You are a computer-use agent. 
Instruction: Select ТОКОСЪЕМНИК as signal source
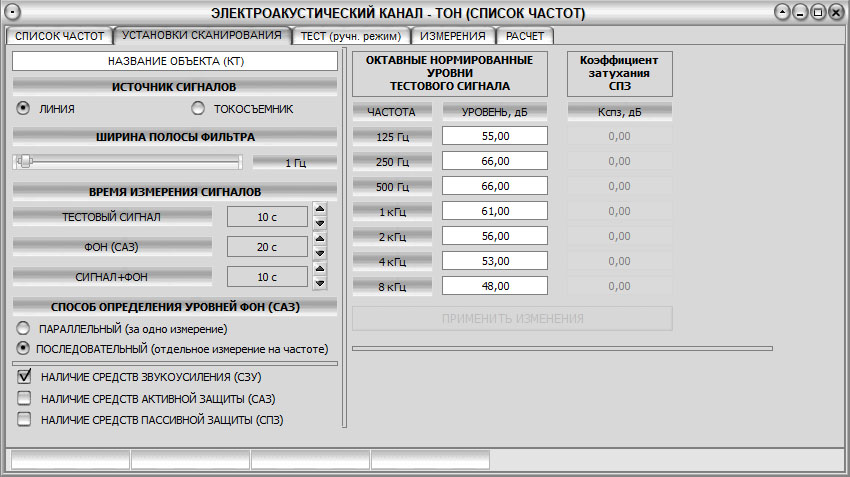[198, 108]
